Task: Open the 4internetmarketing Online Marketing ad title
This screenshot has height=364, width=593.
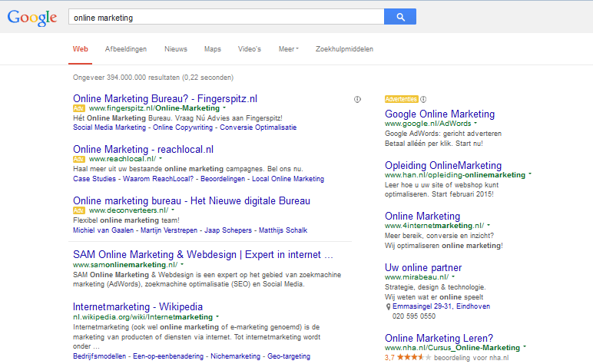Action: coord(422,217)
